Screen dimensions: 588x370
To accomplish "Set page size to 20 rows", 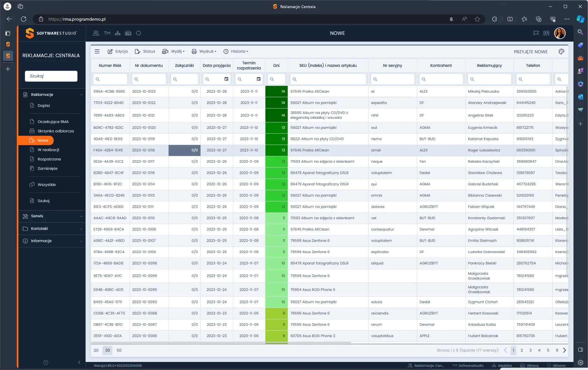I will click(x=96, y=350).
